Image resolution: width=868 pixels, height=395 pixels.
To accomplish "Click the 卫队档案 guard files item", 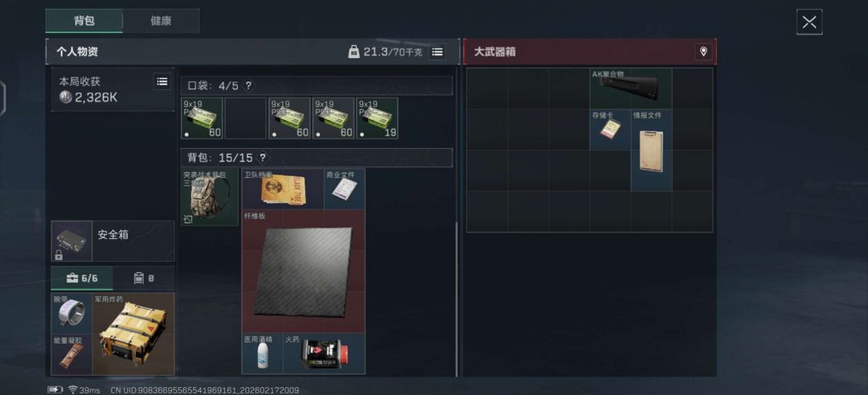I will click(x=283, y=188).
